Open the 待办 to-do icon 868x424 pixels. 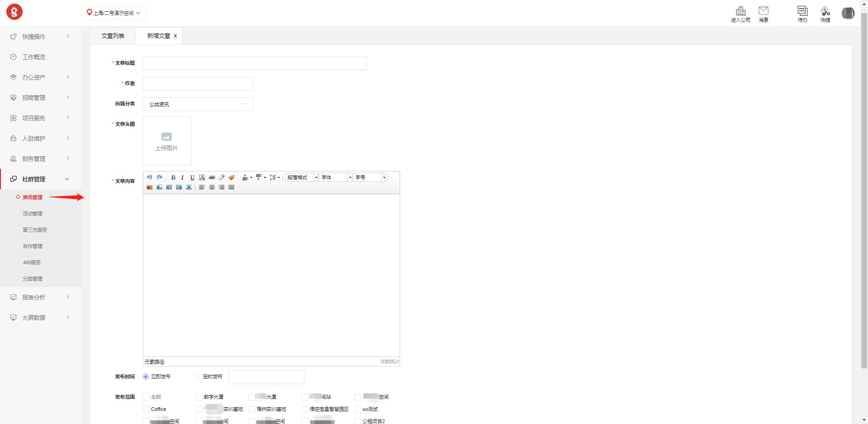pos(802,14)
